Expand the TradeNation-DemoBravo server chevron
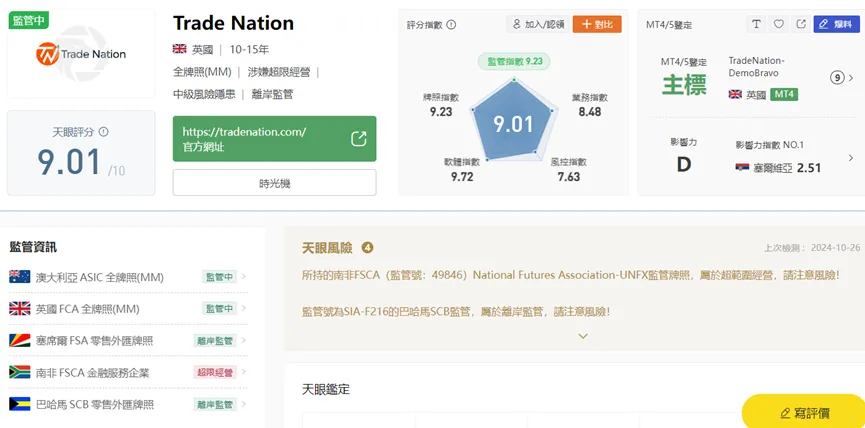 click(851, 78)
